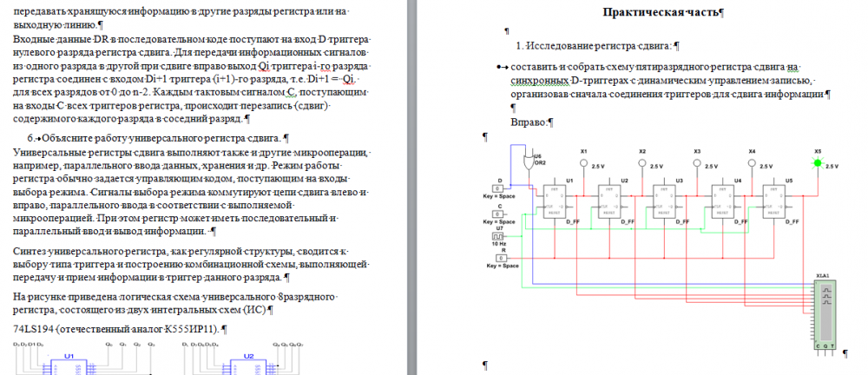Click the line starting 'передачу и прием информации'
Screen dimensions: 868x375
tap(149, 277)
